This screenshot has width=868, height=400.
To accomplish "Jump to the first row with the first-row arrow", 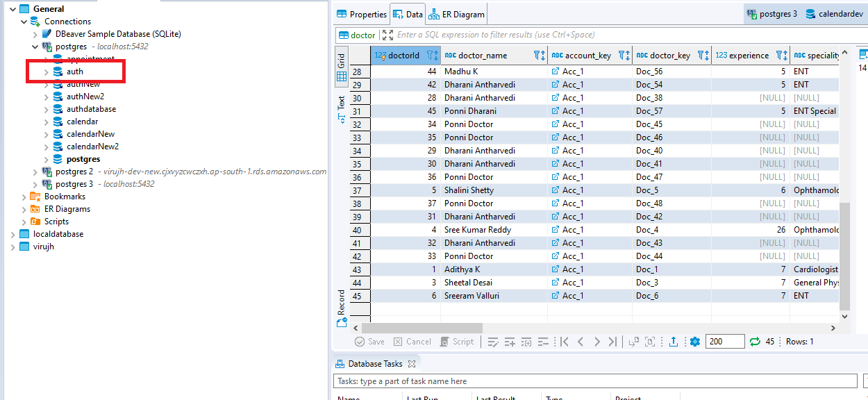I will pos(565,342).
